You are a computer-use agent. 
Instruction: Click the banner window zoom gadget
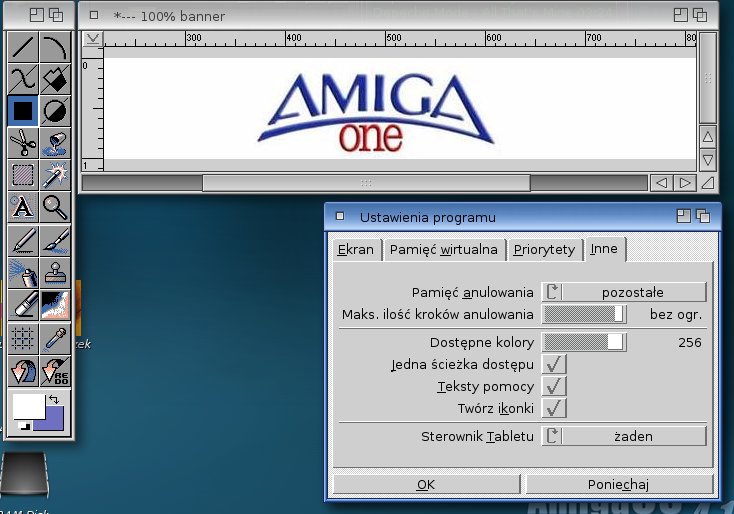[681, 15]
